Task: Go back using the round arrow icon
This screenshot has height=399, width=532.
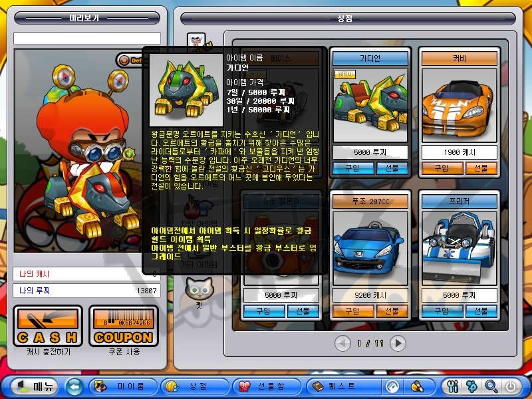Action: 74,386
